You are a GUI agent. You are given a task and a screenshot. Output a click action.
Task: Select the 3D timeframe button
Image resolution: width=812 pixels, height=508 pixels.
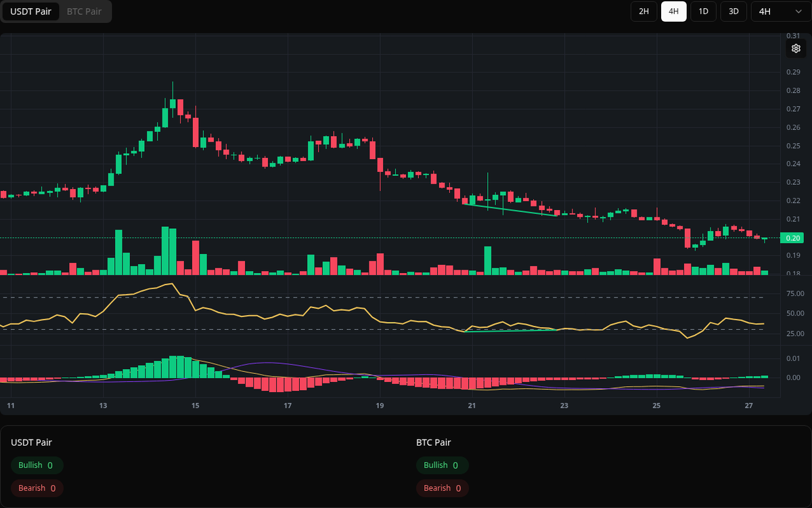pos(733,12)
